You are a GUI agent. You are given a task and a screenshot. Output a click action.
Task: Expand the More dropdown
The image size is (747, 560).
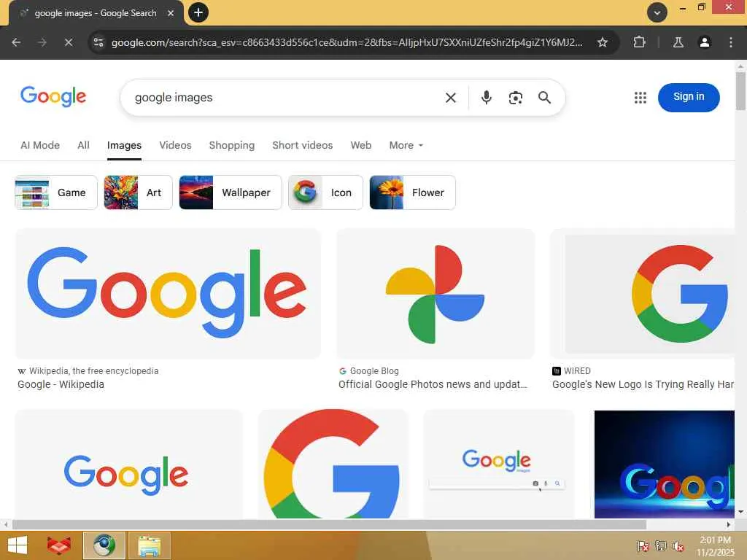point(406,145)
